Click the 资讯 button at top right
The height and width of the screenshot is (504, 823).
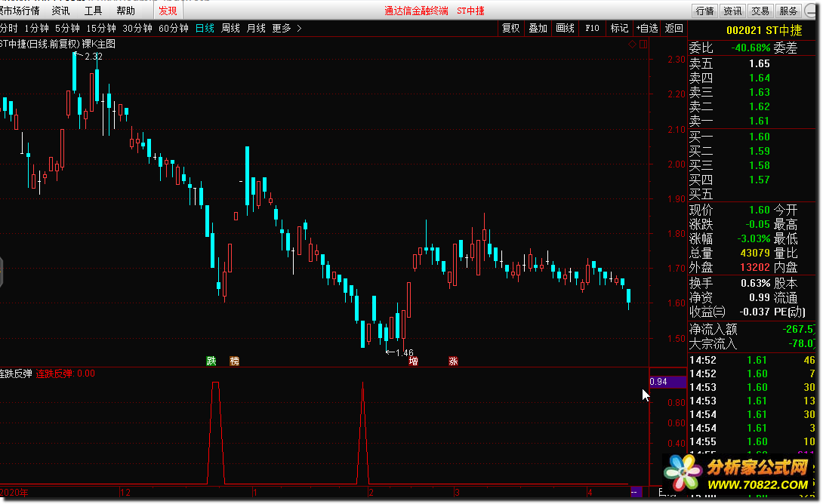[732, 11]
